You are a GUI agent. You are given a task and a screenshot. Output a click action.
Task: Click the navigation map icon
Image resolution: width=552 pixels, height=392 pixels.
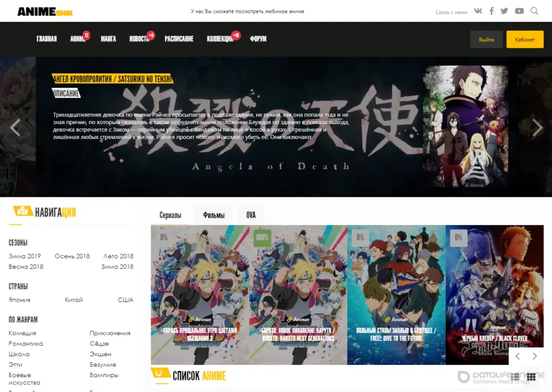click(23, 211)
